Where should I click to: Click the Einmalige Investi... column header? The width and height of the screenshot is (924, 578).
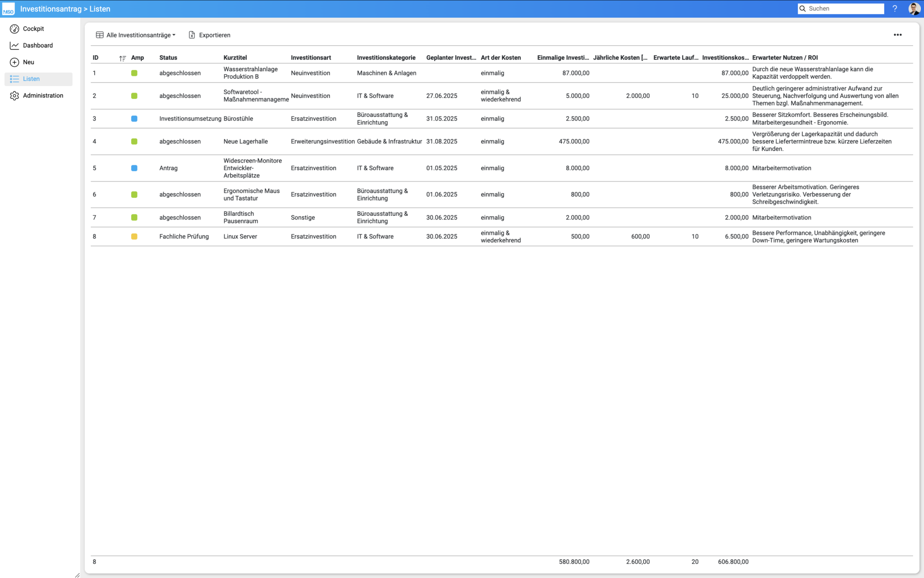pyautogui.click(x=563, y=58)
